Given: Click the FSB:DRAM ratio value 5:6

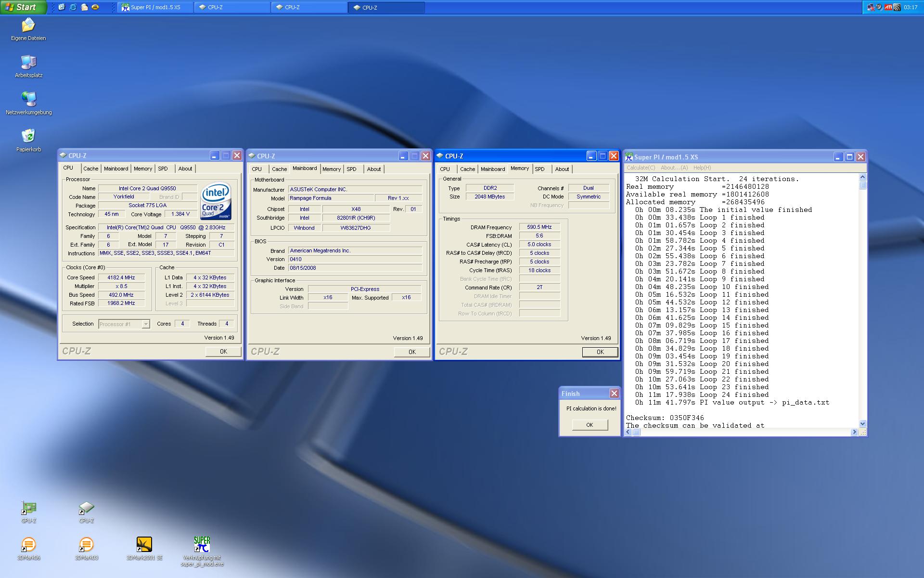Looking at the screenshot, I should click(x=539, y=236).
